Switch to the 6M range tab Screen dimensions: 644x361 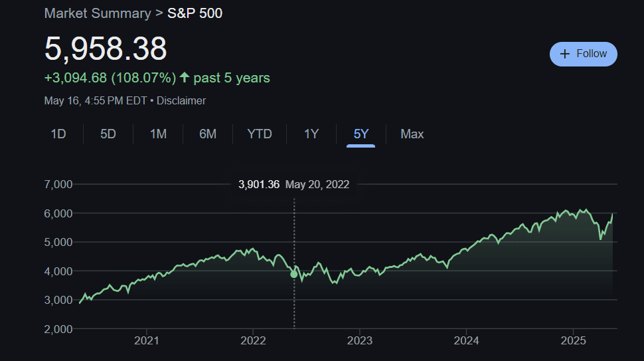208,134
